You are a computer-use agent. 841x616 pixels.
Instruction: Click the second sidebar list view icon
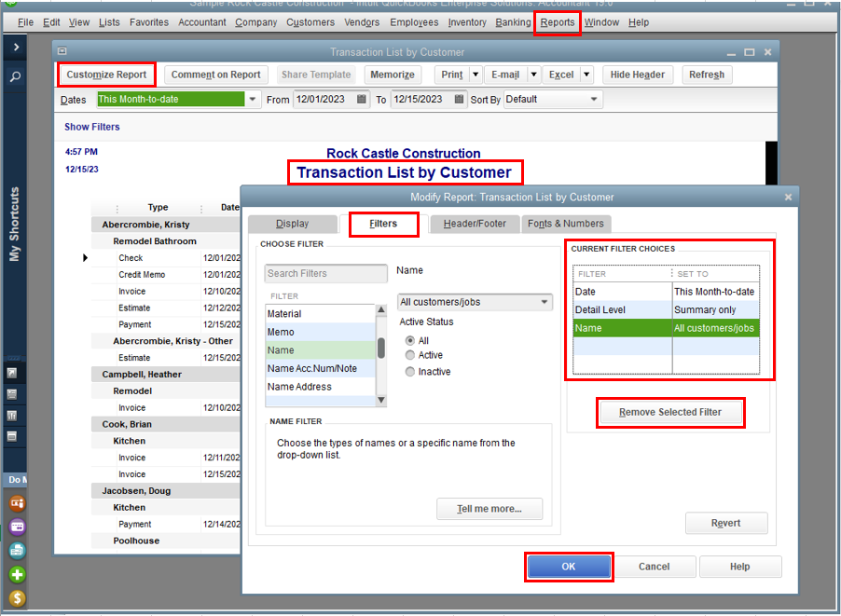12,394
